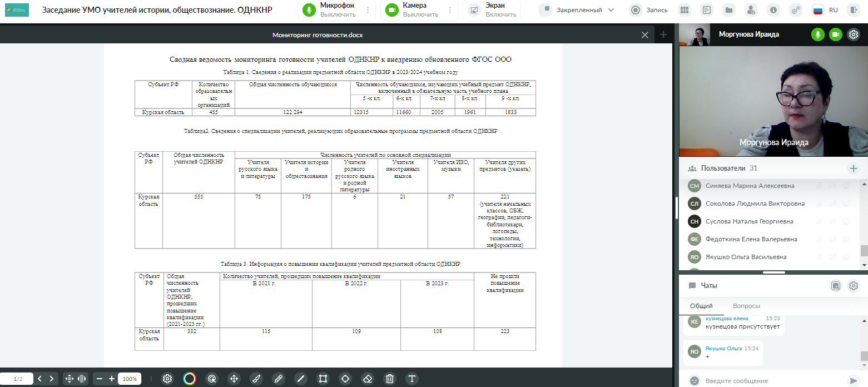Click the chat scrollbar thumb
The width and height of the screenshot is (868, 387).
click(864, 356)
